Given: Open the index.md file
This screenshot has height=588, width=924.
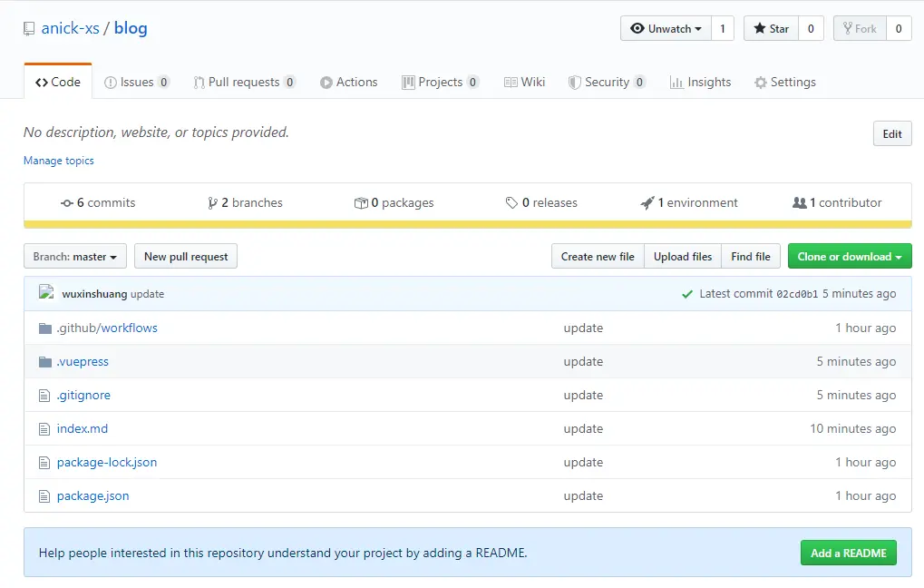Looking at the screenshot, I should click(83, 429).
